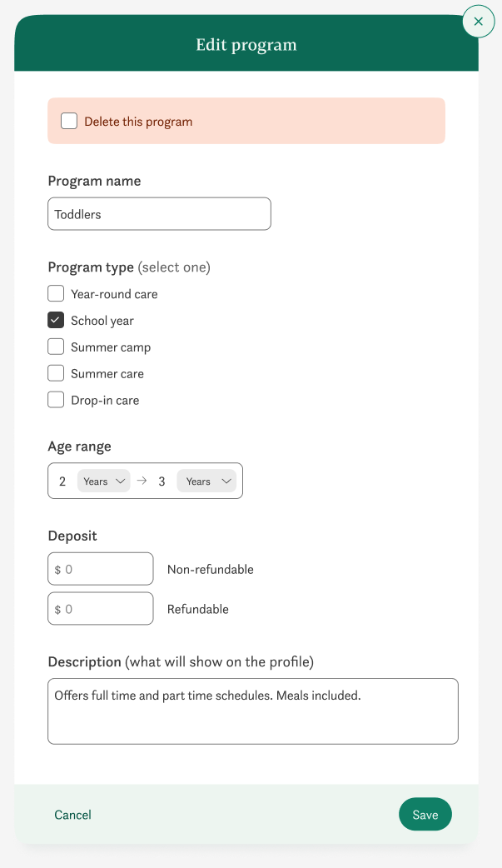
Task: Check the Summer care option
Action: point(55,372)
